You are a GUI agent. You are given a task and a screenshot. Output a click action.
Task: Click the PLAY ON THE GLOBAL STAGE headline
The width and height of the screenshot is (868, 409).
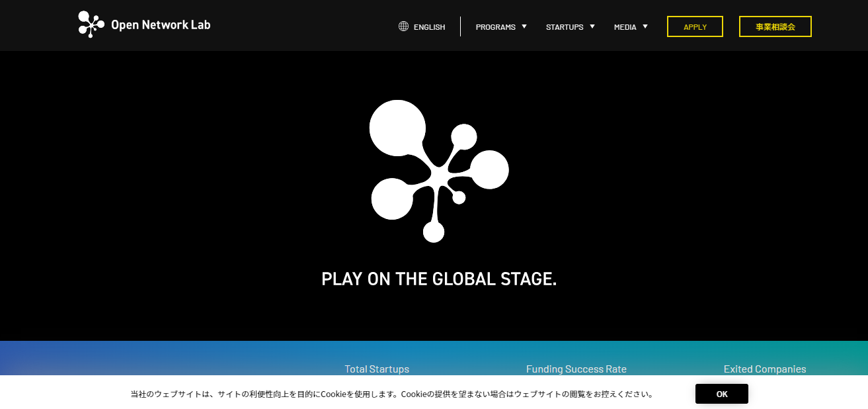point(439,279)
